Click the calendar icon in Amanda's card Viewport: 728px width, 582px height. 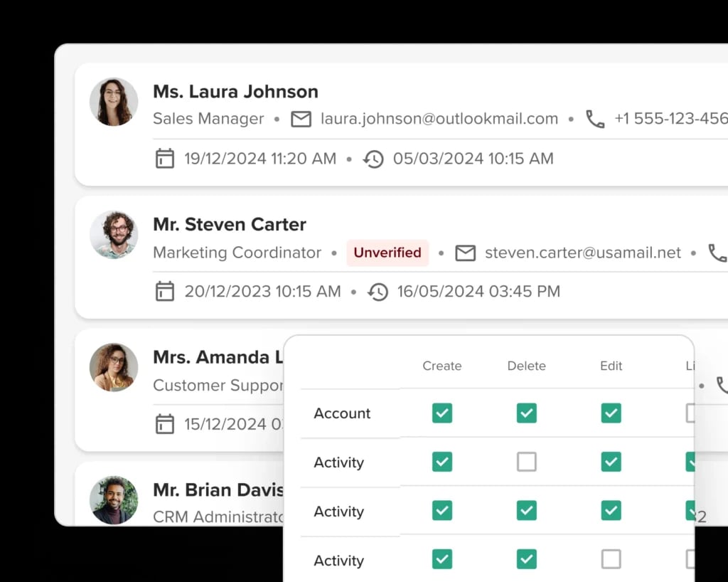point(165,424)
